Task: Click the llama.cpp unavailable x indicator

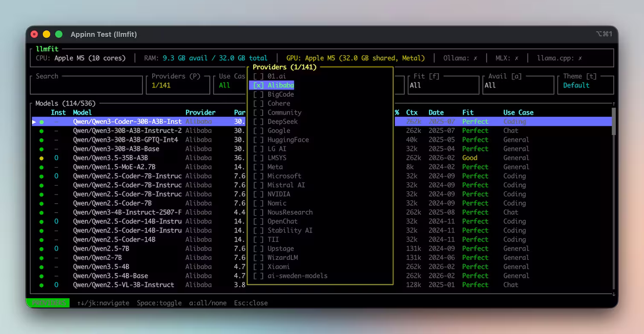Action: pyautogui.click(x=580, y=58)
